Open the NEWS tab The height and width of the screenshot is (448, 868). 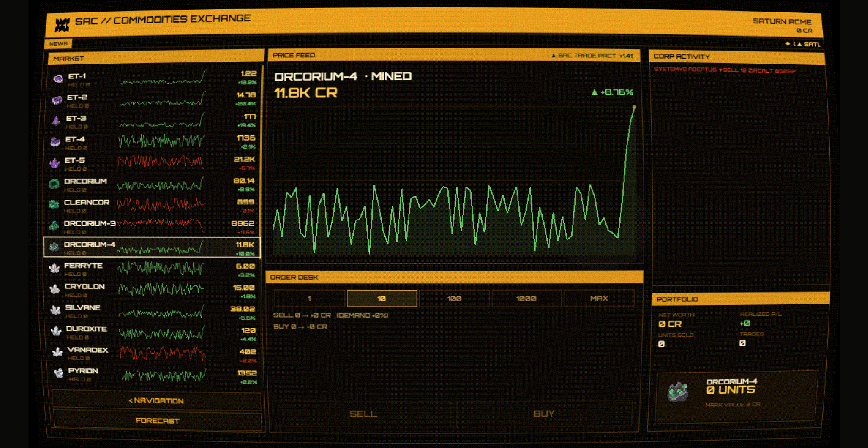click(x=58, y=44)
